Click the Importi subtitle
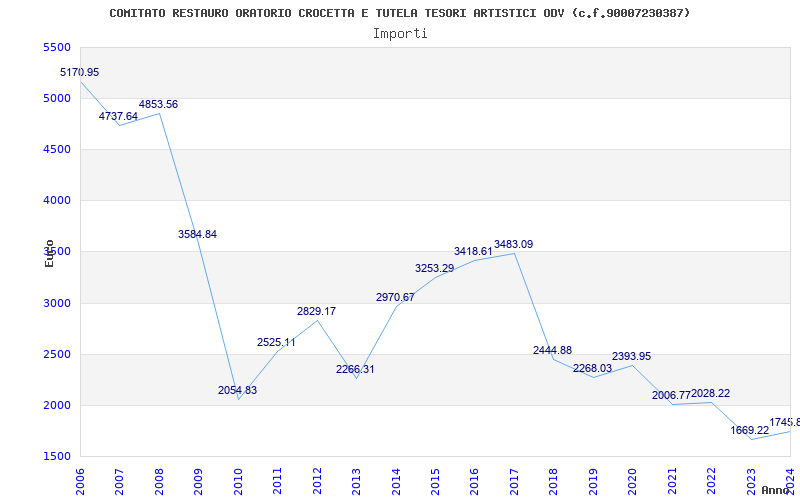Image resolution: width=800 pixels, height=500 pixels. [x=400, y=34]
